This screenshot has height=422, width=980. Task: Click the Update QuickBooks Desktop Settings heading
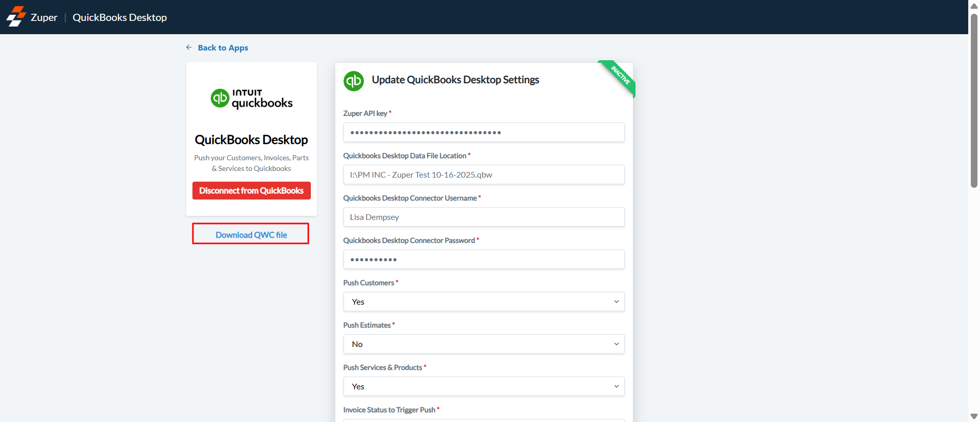[x=455, y=80]
